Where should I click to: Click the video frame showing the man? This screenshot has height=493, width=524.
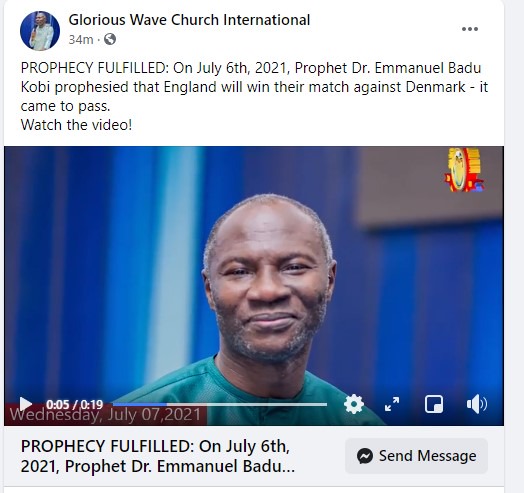(x=254, y=274)
